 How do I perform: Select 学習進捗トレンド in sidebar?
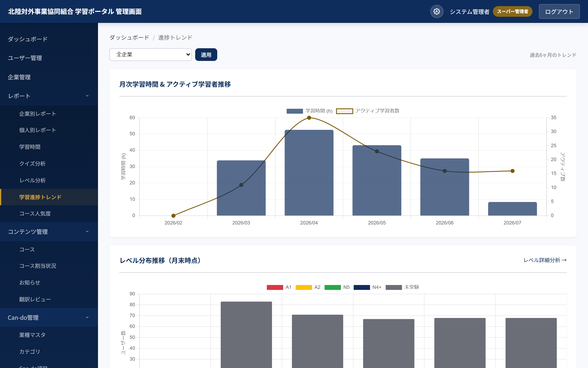tap(49, 197)
